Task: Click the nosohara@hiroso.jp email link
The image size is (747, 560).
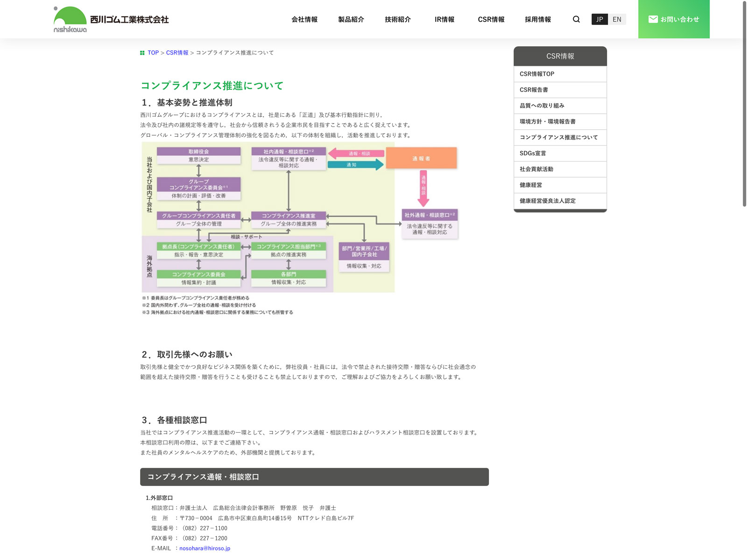Action: (x=204, y=548)
